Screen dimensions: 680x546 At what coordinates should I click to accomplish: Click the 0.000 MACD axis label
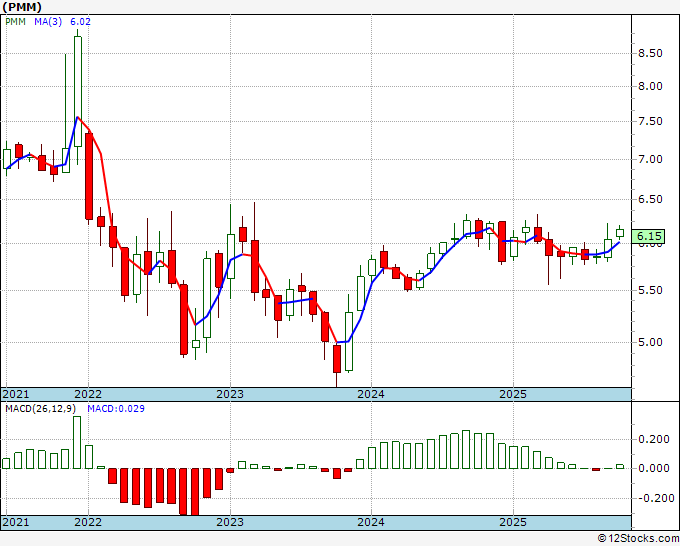click(x=654, y=468)
